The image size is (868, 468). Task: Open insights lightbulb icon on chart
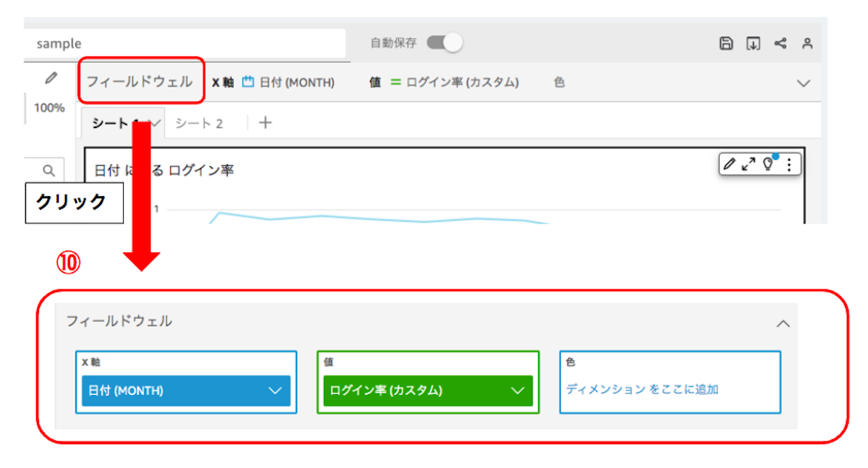tap(768, 163)
